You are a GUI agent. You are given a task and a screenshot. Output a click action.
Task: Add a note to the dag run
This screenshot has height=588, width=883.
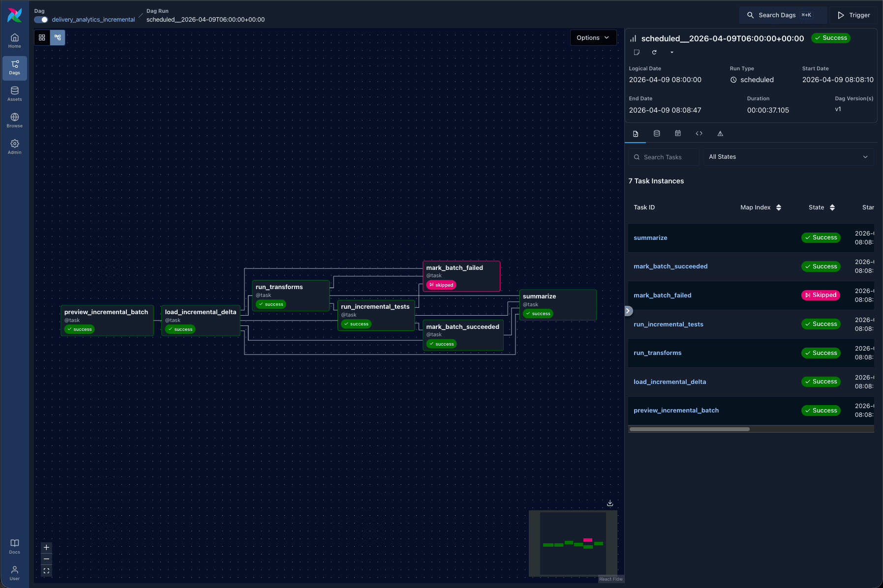pyautogui.click(x=636, y=52)
